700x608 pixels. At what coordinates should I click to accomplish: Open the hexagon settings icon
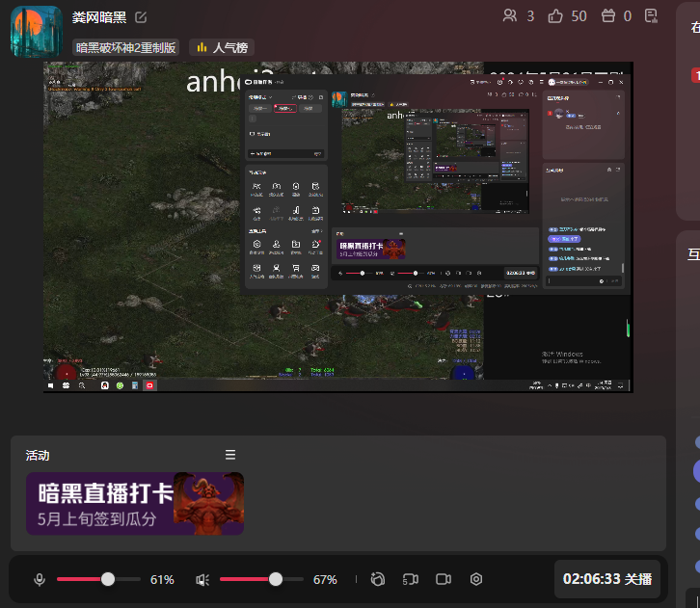[476, 579]
